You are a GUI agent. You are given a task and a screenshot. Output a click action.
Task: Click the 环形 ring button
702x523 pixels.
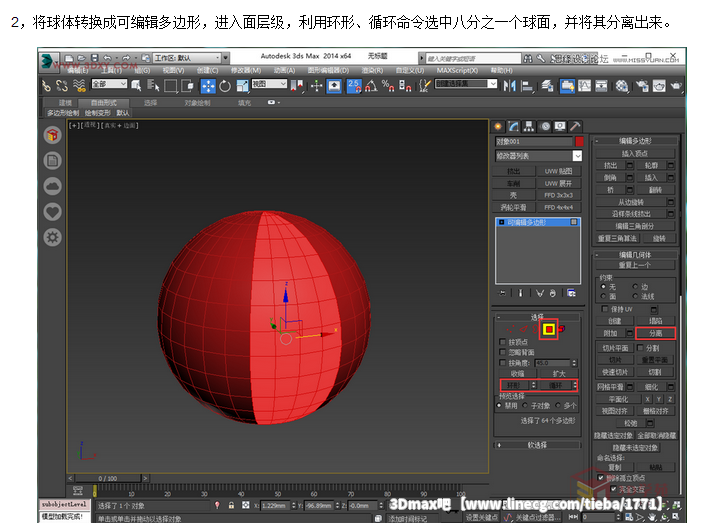point(515,385)
